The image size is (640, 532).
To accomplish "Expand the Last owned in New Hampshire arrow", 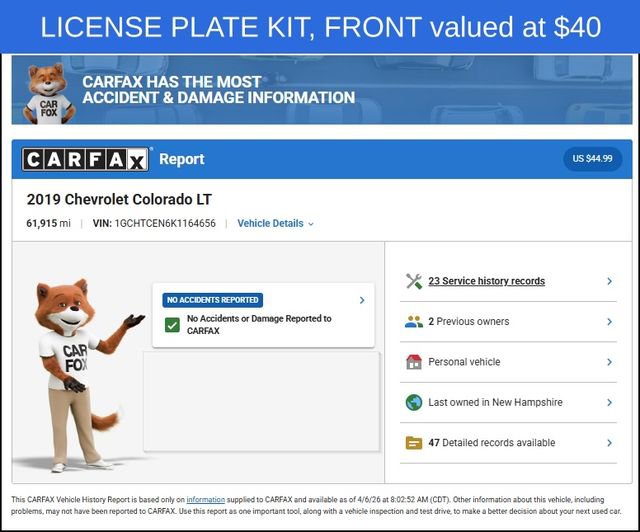I will tap(609, 402).
